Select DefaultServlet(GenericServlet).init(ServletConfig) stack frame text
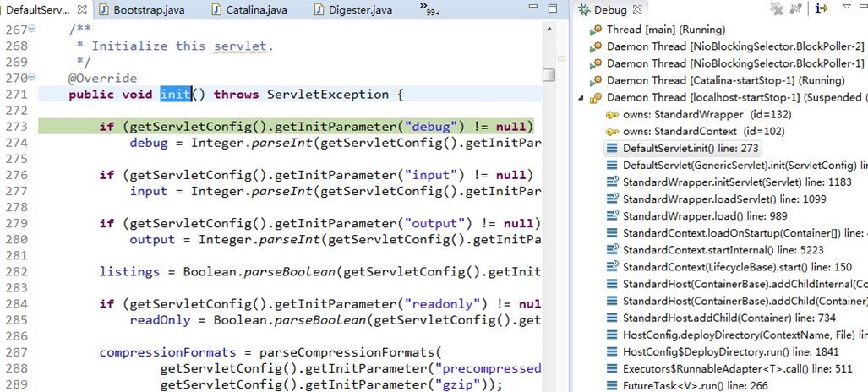The height and width of the screenshot is (392, 868). pos(745,165)
